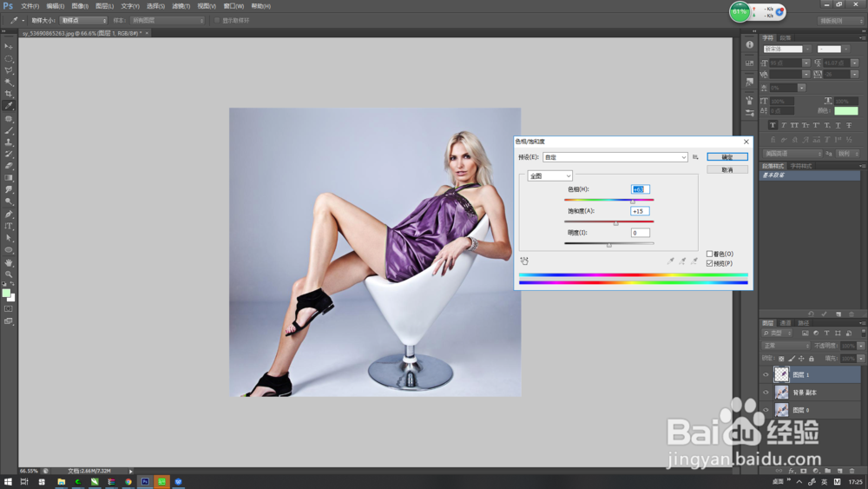Select the Magic Wand tool
The image size is (868, 489).
click(9, 82)
